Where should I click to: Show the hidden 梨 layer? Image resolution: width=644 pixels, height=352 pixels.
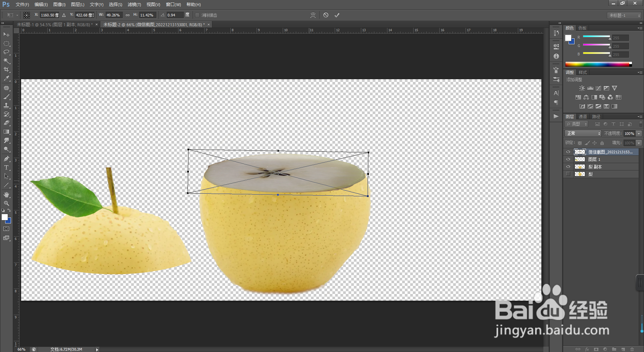pyautogui.click(x=568, y=174)
